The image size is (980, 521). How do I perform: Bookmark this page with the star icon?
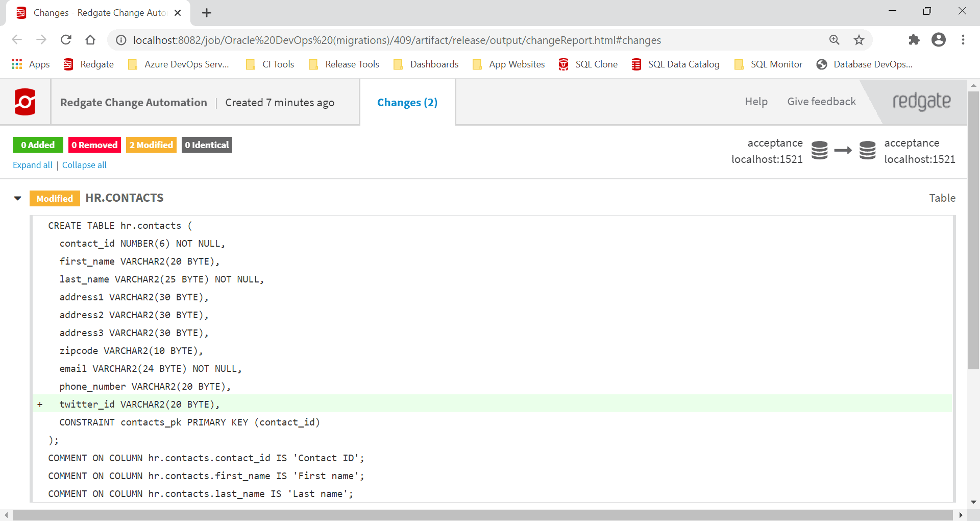(x=859, y=40)
